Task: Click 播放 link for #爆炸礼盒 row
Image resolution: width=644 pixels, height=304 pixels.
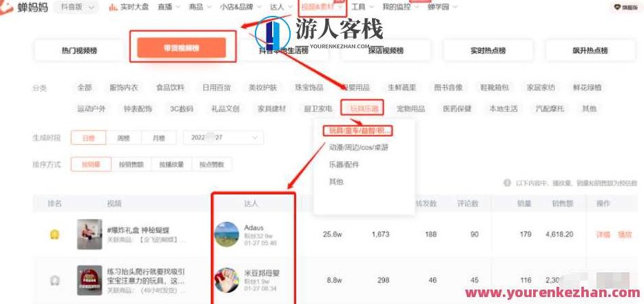Action: (x=625, y=234)
